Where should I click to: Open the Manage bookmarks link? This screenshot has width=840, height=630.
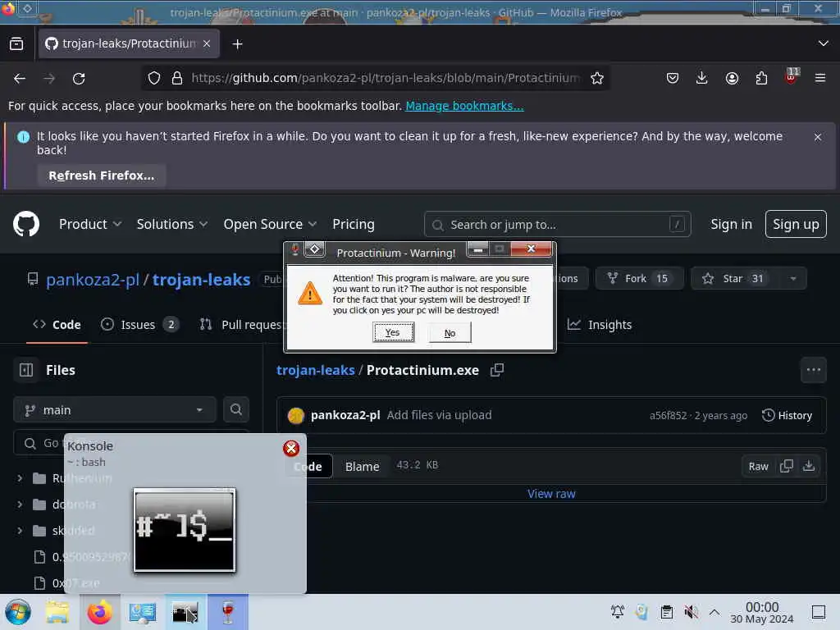[464, 106]
